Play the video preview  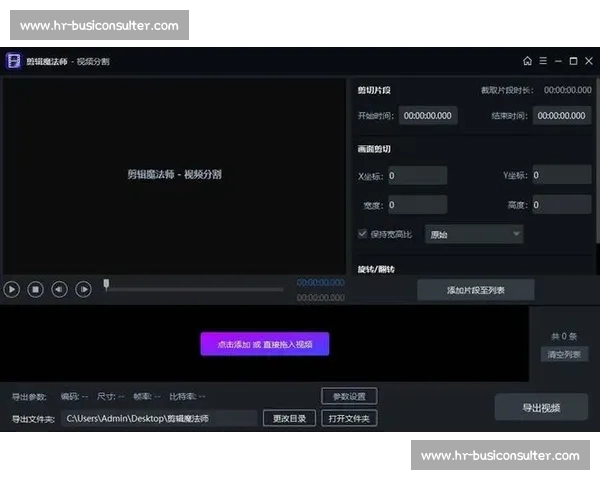coord(11,289)
